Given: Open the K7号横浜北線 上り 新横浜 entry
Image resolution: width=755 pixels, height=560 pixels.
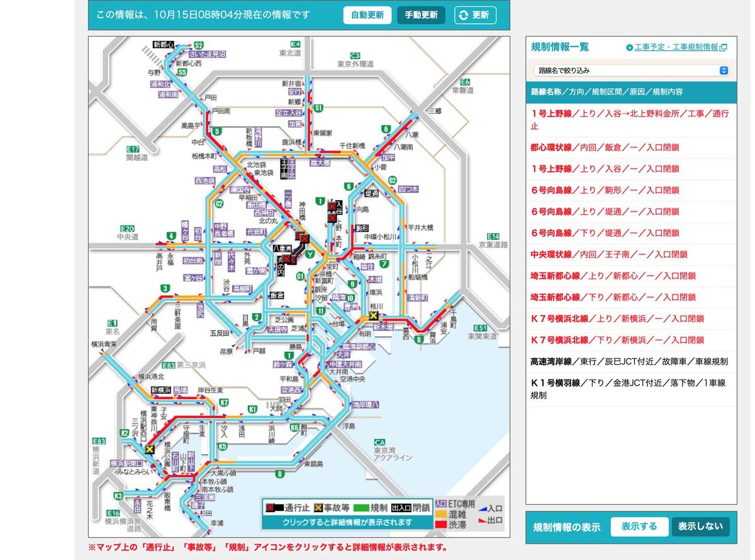Looking at the screenshot, I should 631,318.
